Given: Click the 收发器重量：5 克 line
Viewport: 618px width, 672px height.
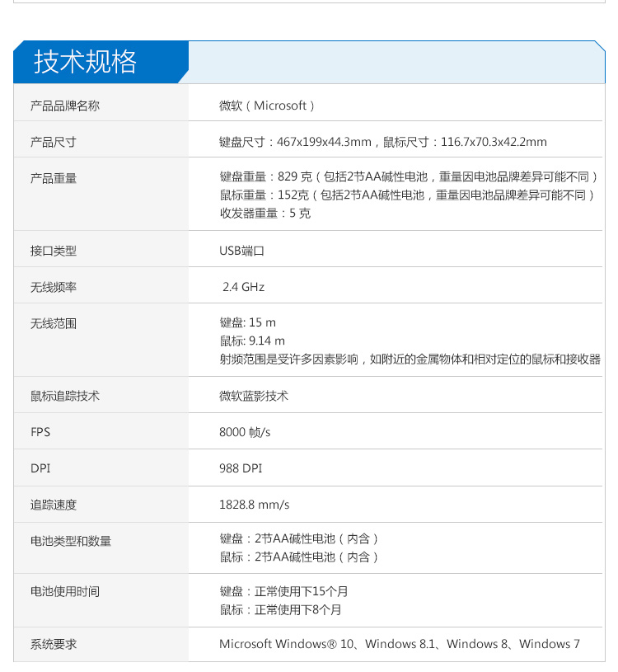Looking at the screenshot, I should coord(265,213).
